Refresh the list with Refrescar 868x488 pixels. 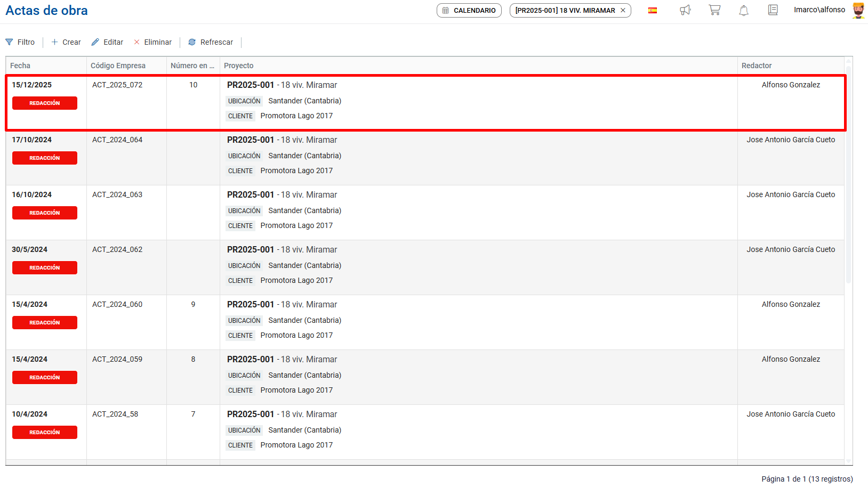(211, 42)
